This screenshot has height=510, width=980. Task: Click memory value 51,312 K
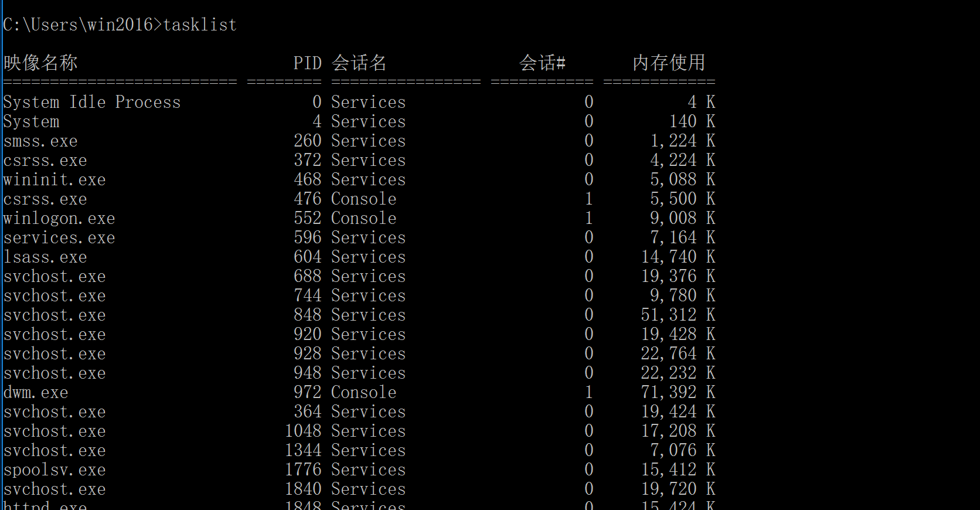click(678, 315)
